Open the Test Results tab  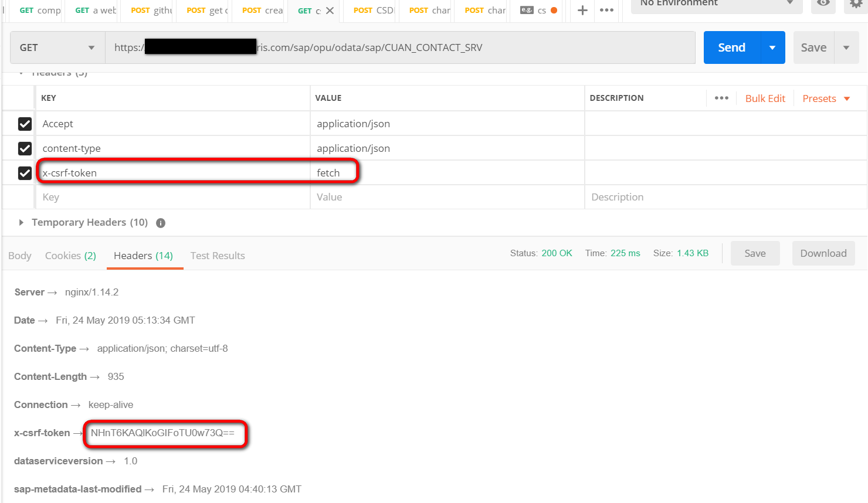pos(217,256)
